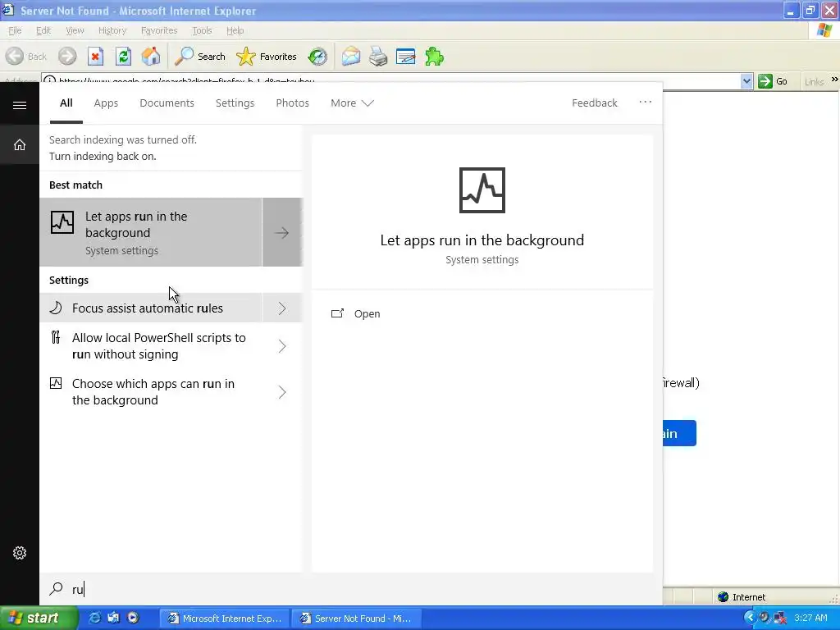Expand chevron for PowerShell scripts result
This screenshot has height=630, width=840.
pyautogui.click(x=282, y=346)
